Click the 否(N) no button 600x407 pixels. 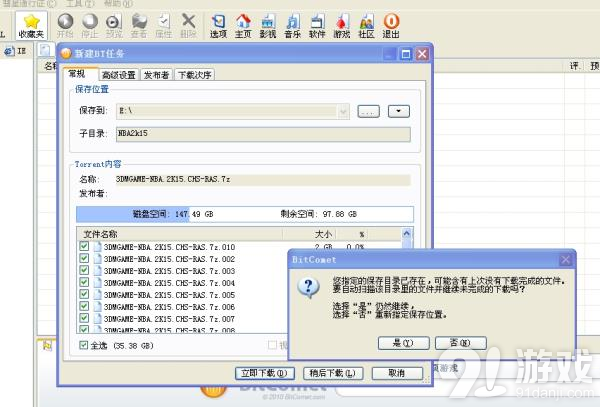pyautogui.click(x=461, y=343)
